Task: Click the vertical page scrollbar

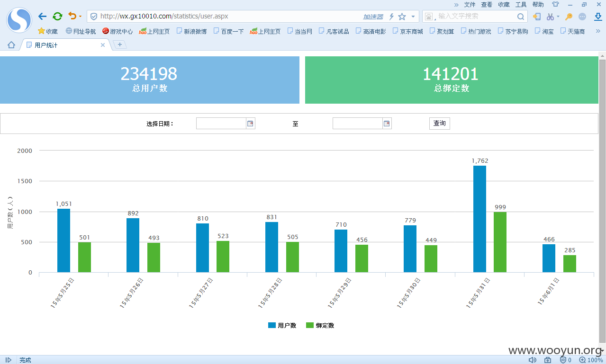Action: [602, 201]
